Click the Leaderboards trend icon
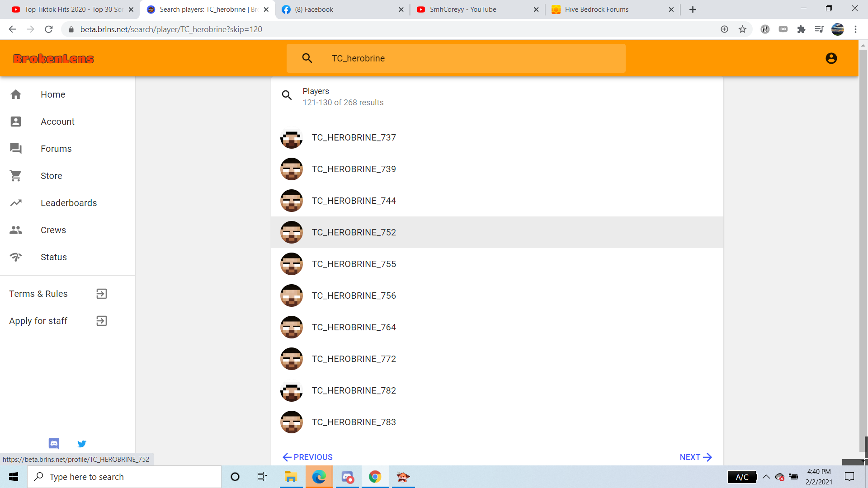Screen dimensions: 868x488 (16, 203)
